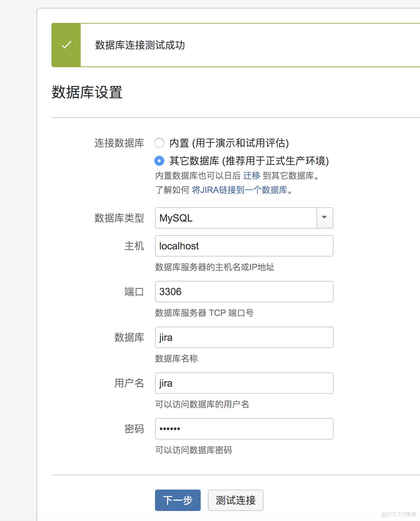
Task: Open the 将JIRA链接到一个数据库 link
Action: (x=240, y=190)
